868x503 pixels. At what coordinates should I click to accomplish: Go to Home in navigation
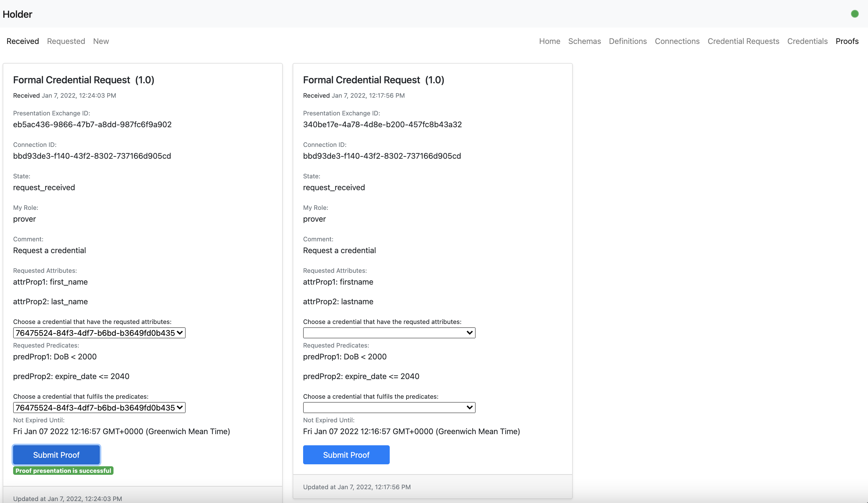click(x=549, y=41)
